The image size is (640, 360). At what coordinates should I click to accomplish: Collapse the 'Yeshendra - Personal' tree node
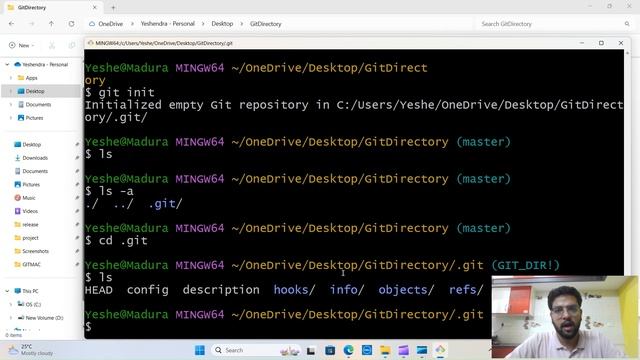(x=7, y=64)
